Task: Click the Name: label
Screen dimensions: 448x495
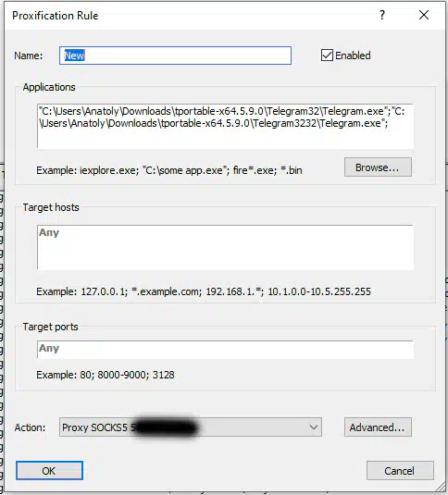Action: 29,56
